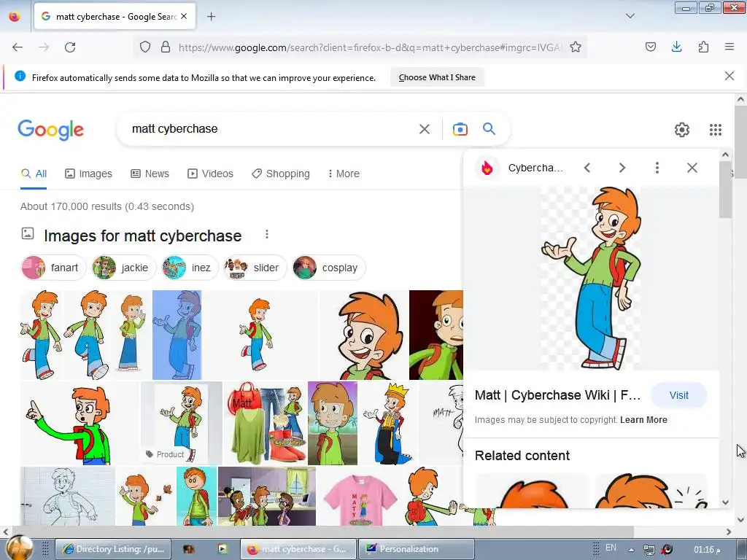The height and width of the screenshot is (560, 747).
Task: Open the Firefox downloads panel
Action: [x=676, y=47]
